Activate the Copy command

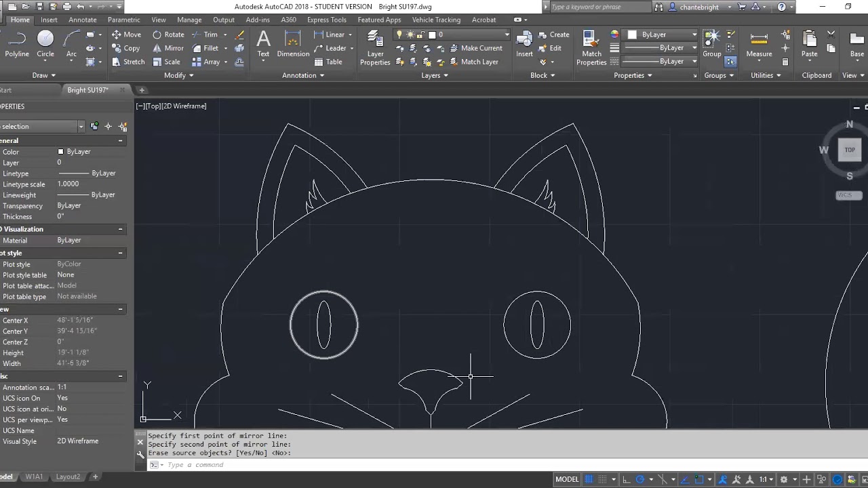125,48
